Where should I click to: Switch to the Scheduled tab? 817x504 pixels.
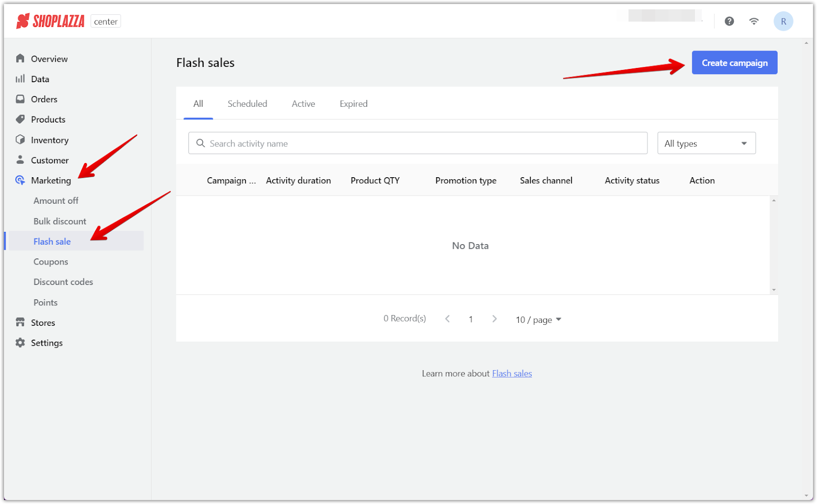click(247, 103)
